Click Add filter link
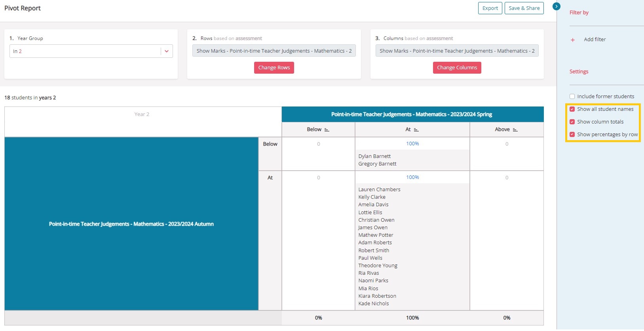Screen dimensions: 644x331 (x=595, y=40)
